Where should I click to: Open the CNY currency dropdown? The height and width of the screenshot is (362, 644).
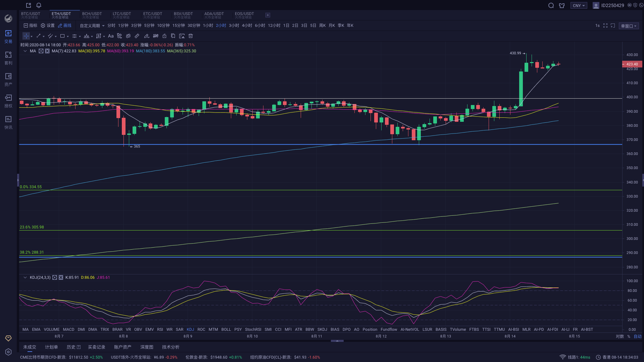[x=579, y=5]
